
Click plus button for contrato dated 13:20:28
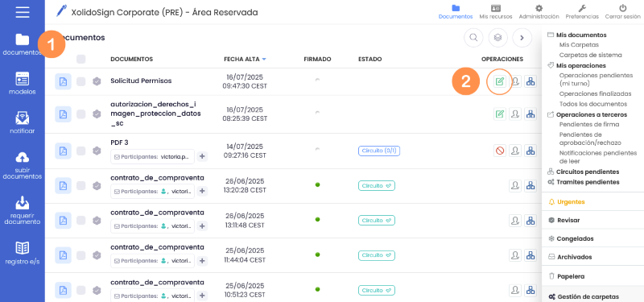click(202, 191)
